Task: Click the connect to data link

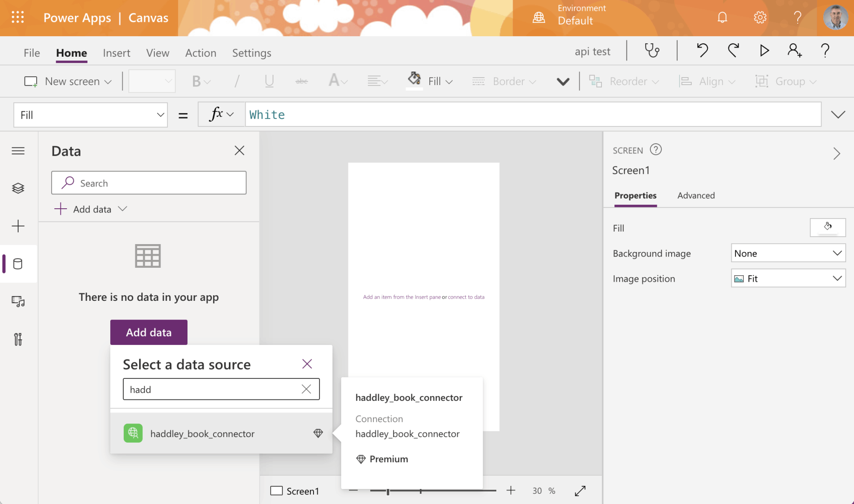Action: pyautogui.click(x=466, y=297)
